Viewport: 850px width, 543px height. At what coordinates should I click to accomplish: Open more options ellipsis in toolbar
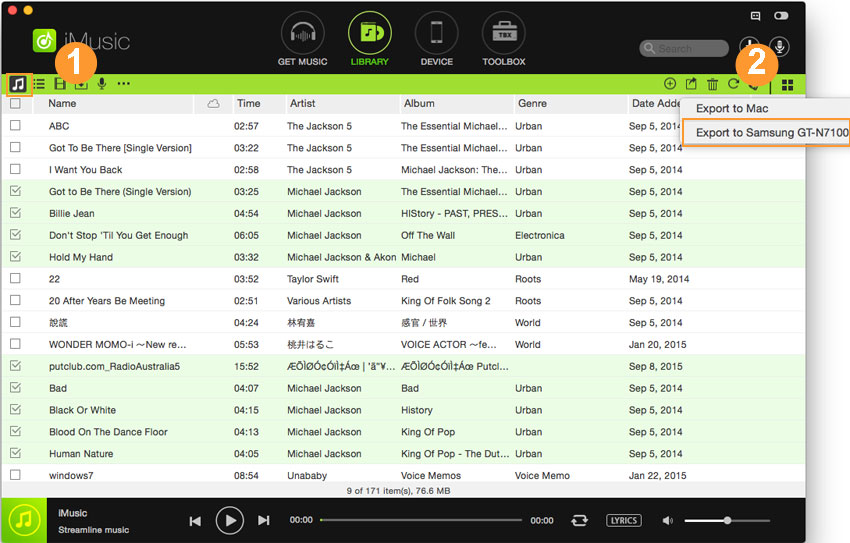[123, 84]
